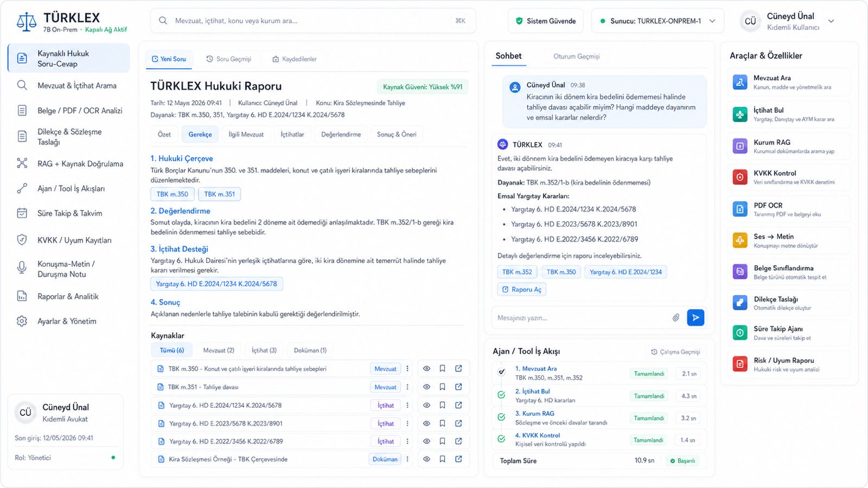Open more options for Yargıtay E.2024/1234

point(407,405)
